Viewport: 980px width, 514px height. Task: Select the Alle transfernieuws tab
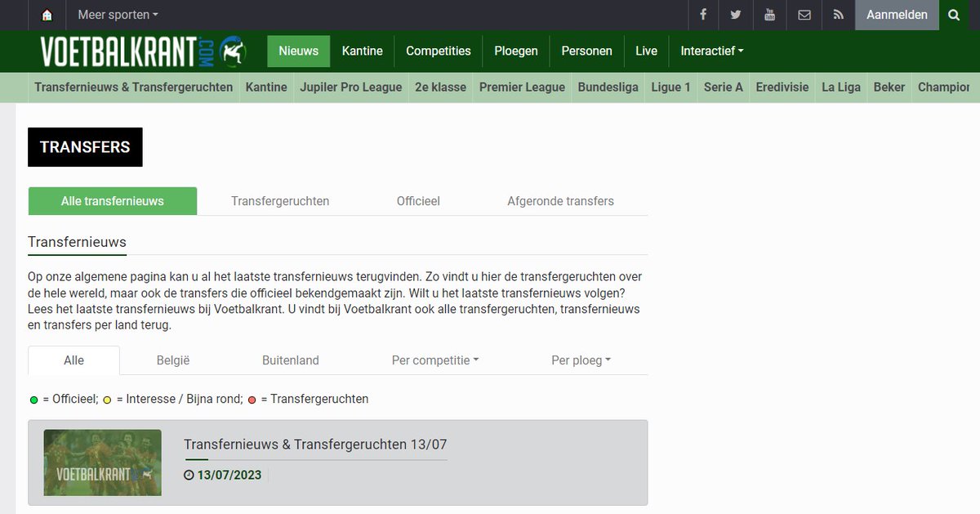[x=113, y=201]
